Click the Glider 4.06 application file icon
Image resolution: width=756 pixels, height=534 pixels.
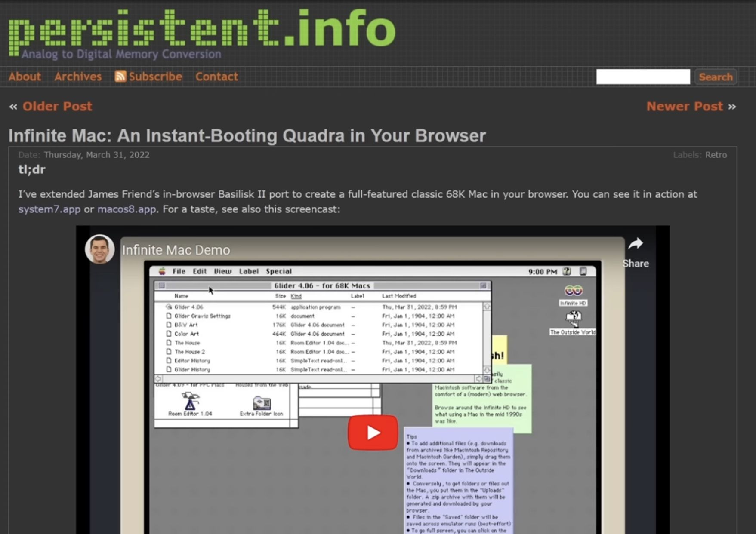(x=169, y=307)
